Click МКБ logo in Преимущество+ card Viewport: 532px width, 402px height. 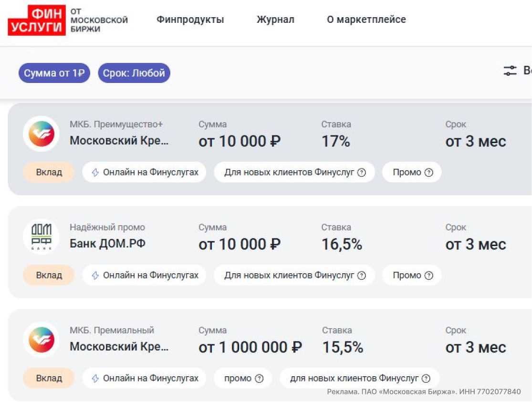[x=42, y=134]
